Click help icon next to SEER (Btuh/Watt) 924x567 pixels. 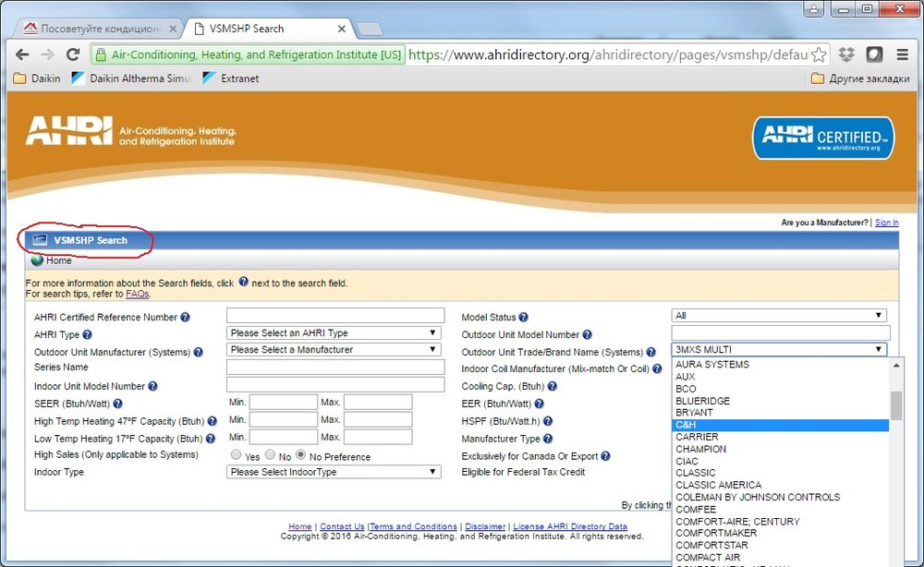118,404
